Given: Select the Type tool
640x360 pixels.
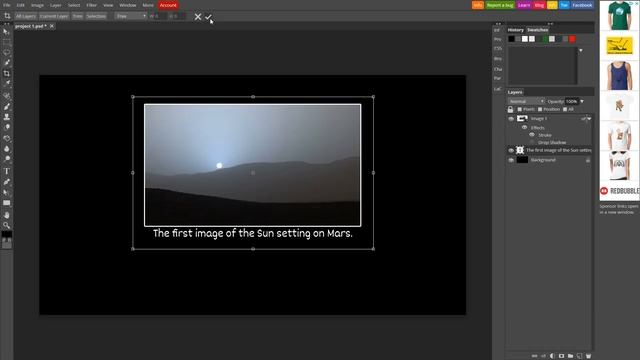Looking at the screenshot, I should 7,171.
